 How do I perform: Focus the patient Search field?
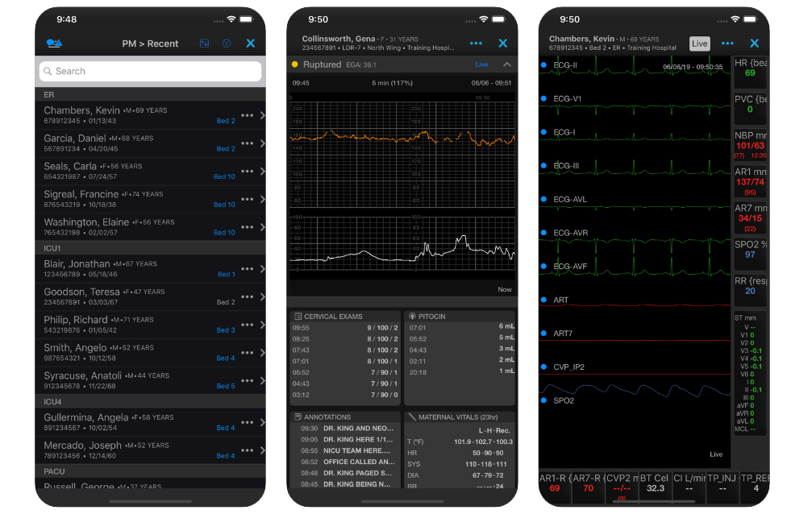pos(150,72)
